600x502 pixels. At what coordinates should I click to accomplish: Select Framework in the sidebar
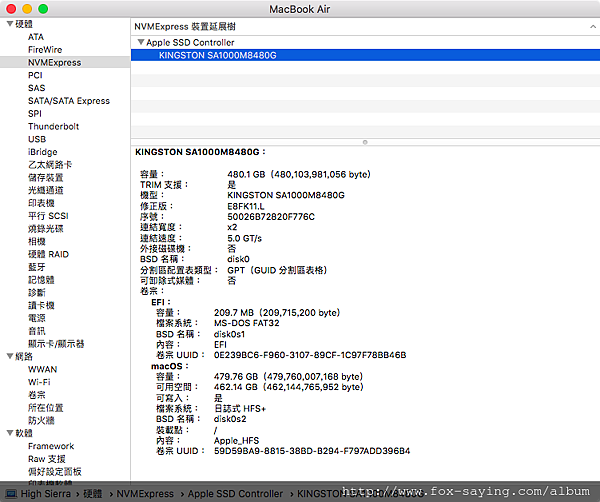click(x=51, y=446)
